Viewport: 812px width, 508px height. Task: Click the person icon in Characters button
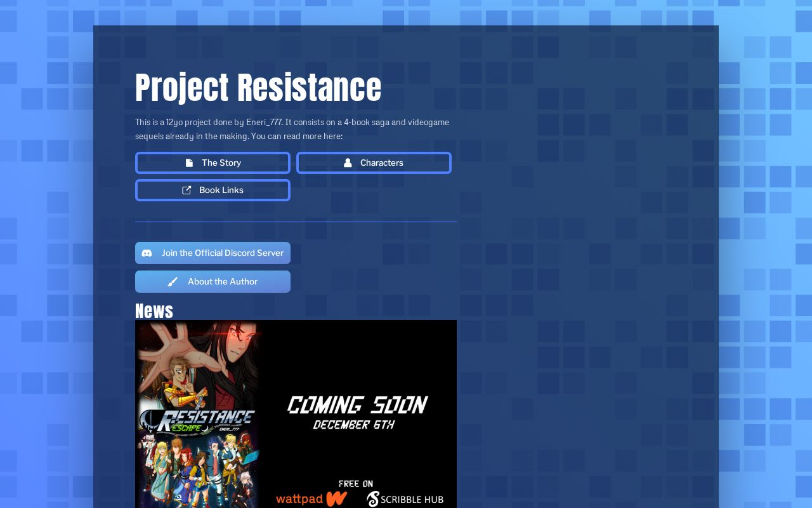[x=348, y=163]
